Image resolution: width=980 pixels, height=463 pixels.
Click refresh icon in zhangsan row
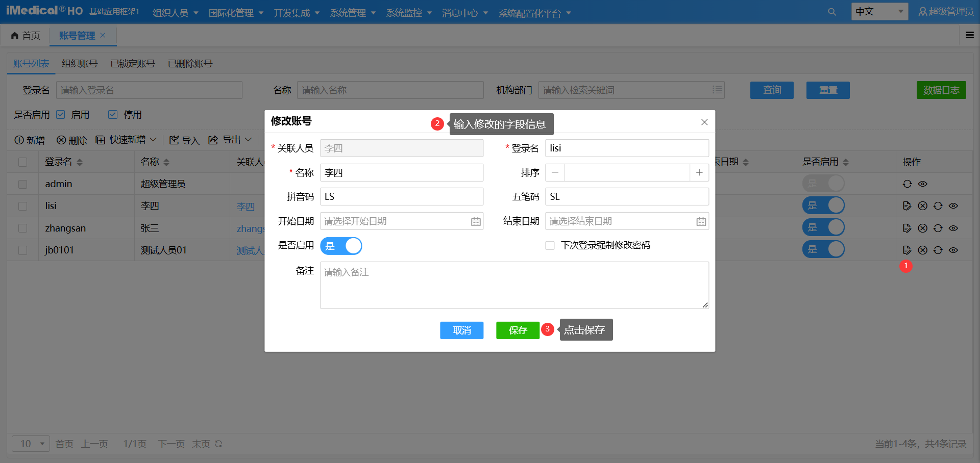(x=938, y=228)
